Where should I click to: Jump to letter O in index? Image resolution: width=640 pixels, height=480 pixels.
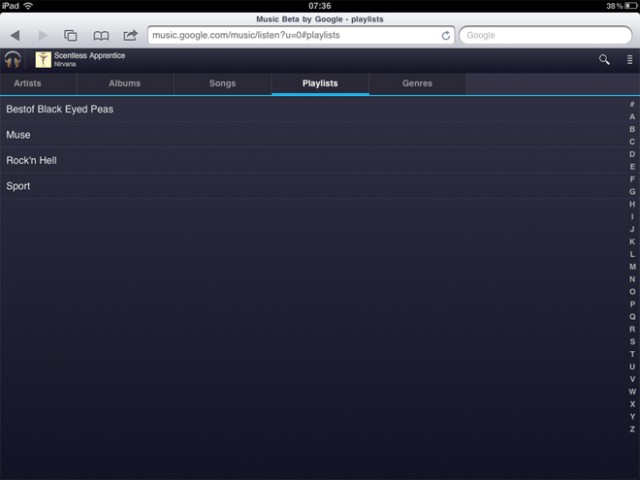[x=632, y=291]
